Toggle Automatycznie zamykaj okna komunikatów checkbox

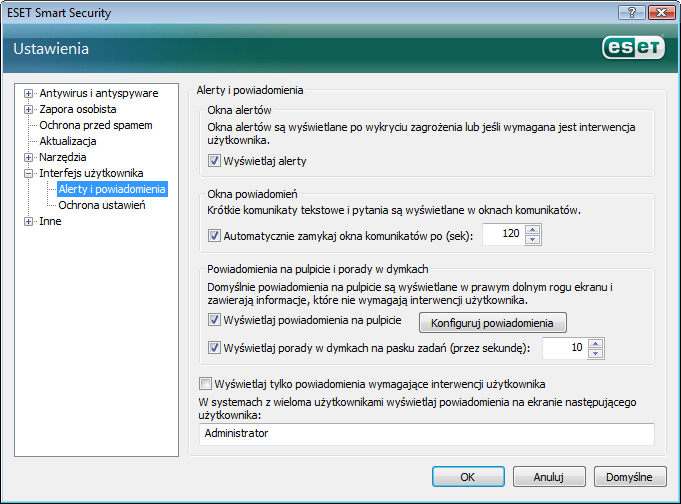[214, 236]
